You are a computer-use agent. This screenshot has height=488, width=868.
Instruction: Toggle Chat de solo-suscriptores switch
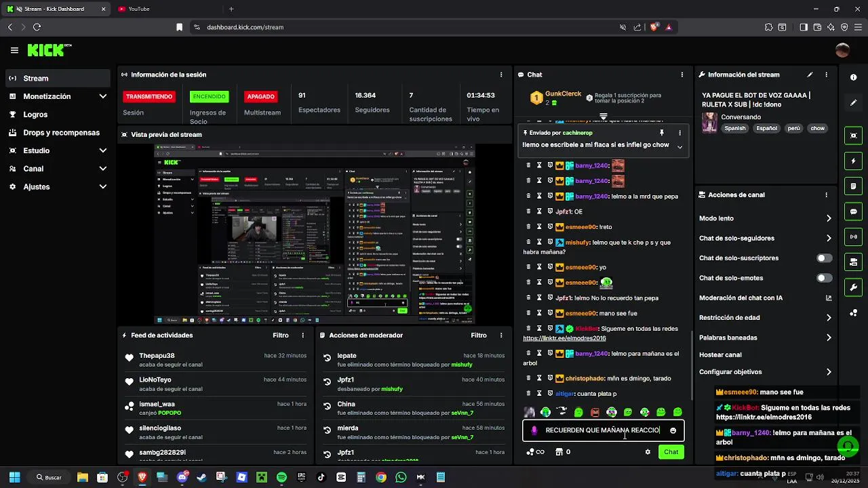(825, 258)
